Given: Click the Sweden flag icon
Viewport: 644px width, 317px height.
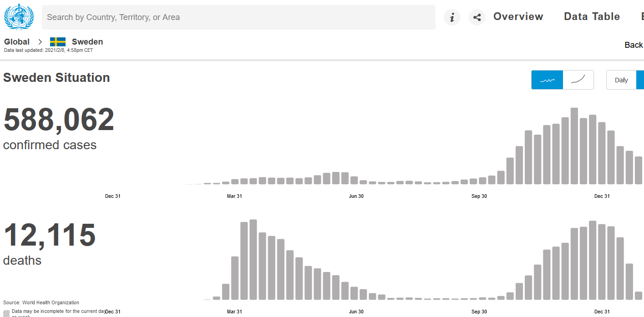Looking at the screenshot, I should point(58,42).
